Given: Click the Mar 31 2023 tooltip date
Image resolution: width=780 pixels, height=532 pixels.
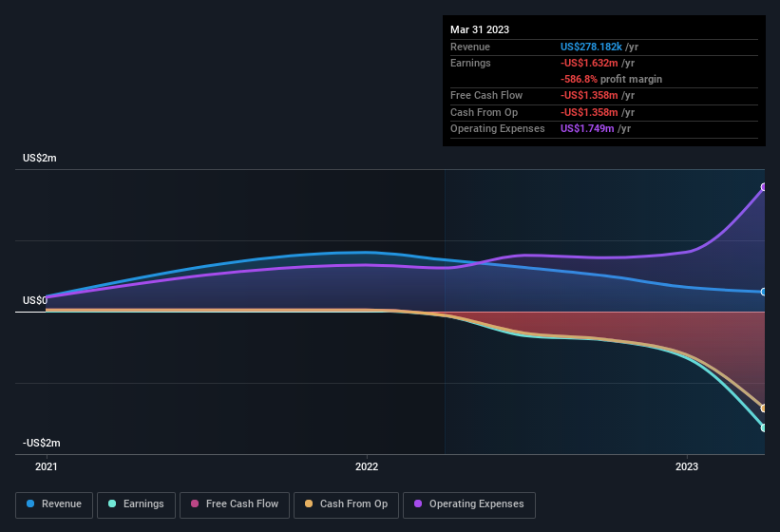Looking at the screenshot, I should tap(480, 29).
